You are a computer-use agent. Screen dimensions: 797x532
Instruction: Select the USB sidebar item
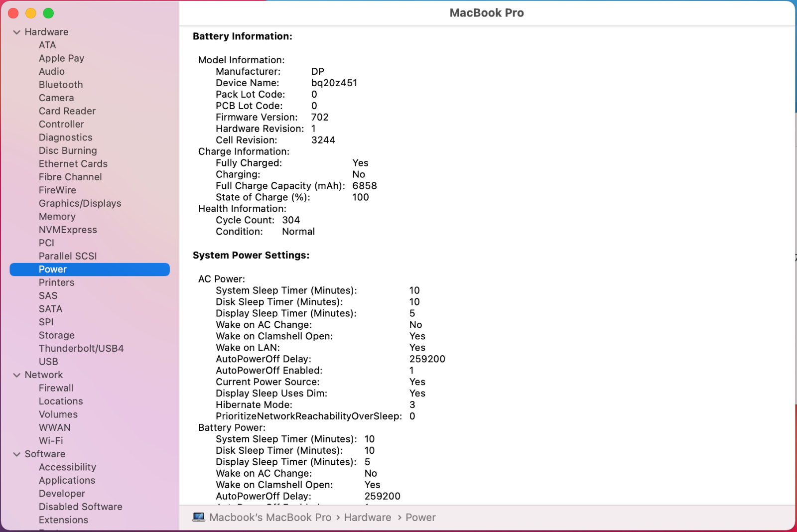click(48, 362)
